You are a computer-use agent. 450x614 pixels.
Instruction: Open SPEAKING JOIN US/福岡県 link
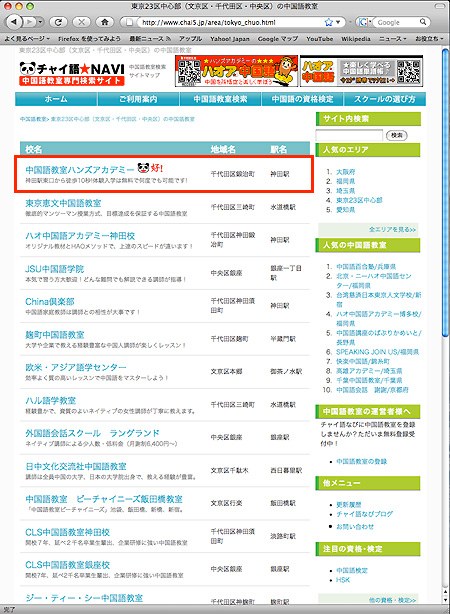378,352
